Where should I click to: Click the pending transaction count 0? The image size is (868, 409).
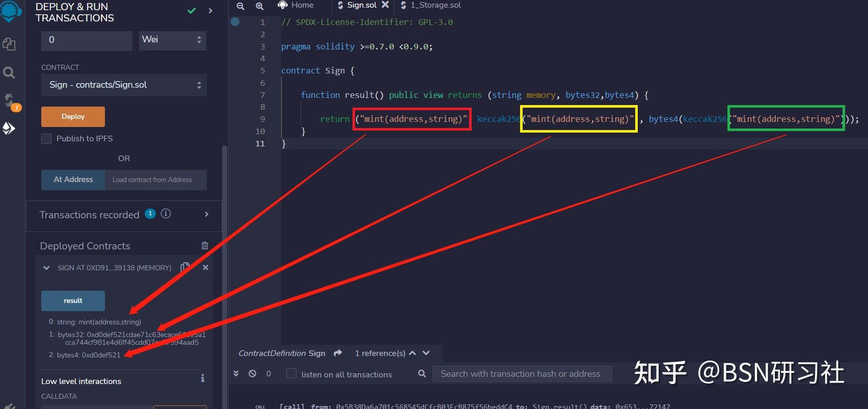coord(268,374)
